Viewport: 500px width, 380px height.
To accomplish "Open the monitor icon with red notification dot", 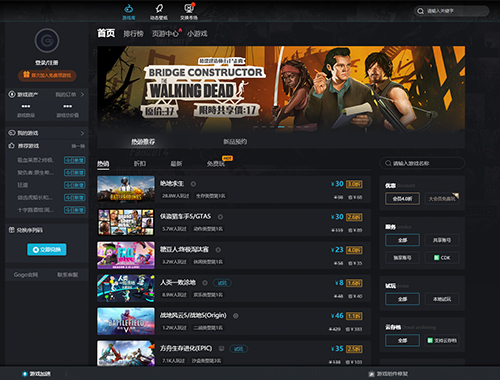I will click(x=189, y=8).
